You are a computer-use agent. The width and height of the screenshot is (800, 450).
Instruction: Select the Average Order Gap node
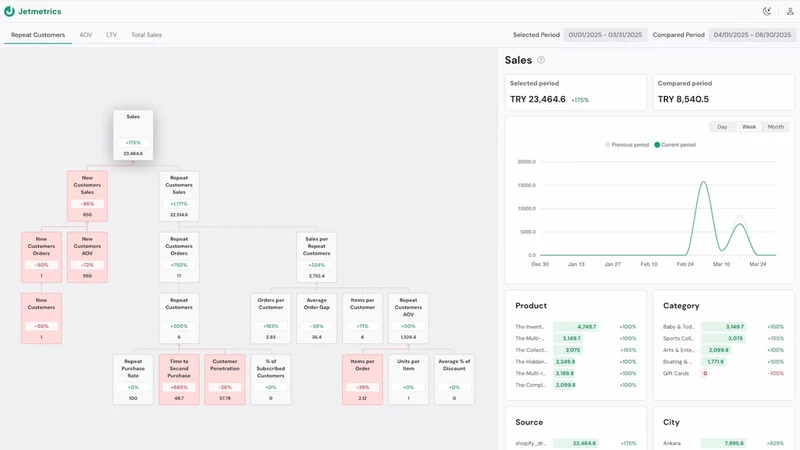point(317,318)
